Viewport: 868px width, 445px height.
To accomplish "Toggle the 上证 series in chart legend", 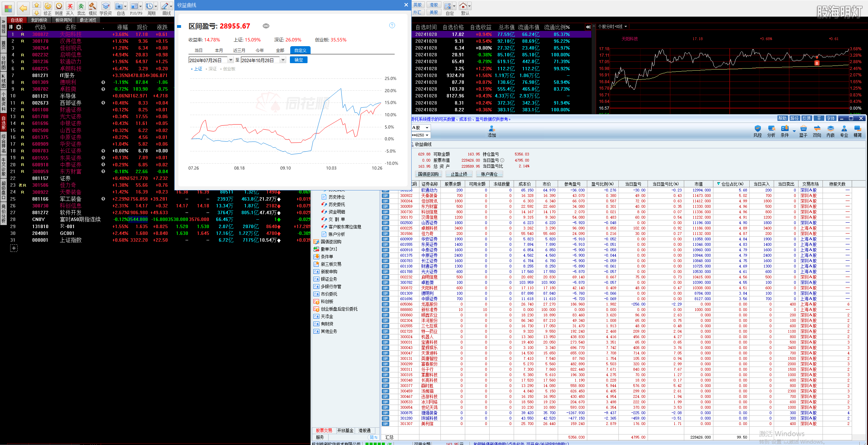I will 197,69.
